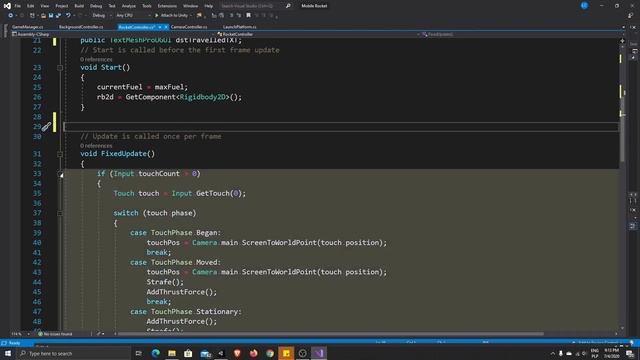Collapse the if block outline on line 33
Image resolution: width=640 pixels, height=360 pixels.
(x=61, y=175)
